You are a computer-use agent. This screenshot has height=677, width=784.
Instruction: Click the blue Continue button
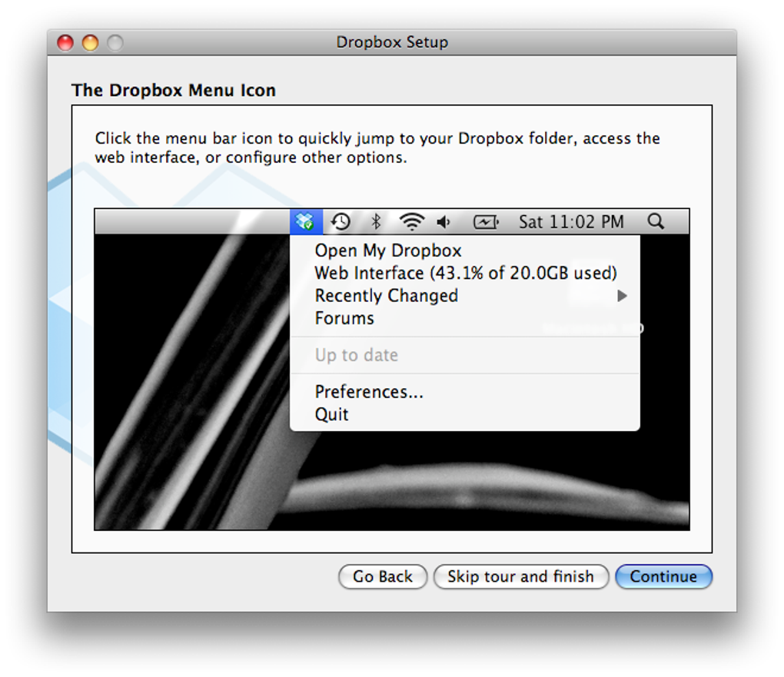click(663, 576)
